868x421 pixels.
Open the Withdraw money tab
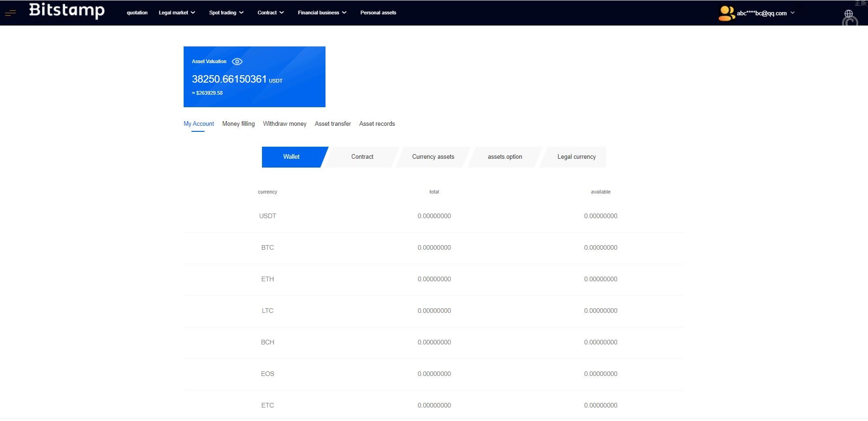point(284,124)
